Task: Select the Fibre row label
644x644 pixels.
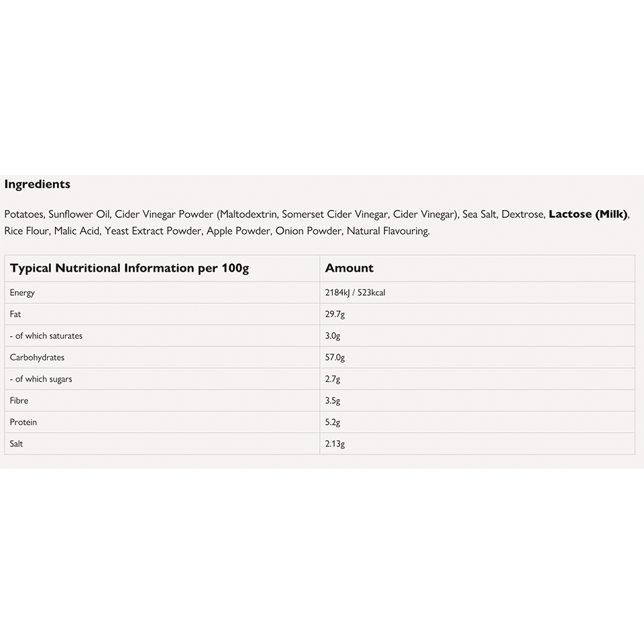Action: tap(19, 400)
